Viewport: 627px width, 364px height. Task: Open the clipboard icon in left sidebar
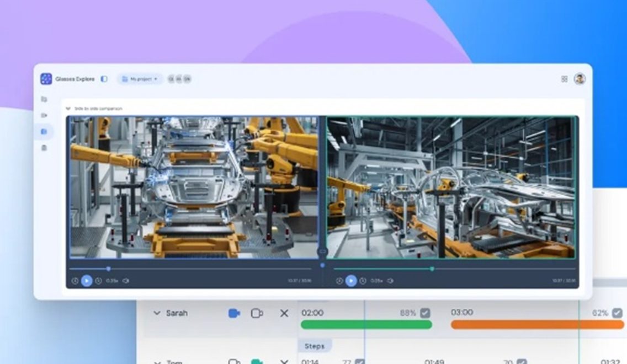click(44, 148)
